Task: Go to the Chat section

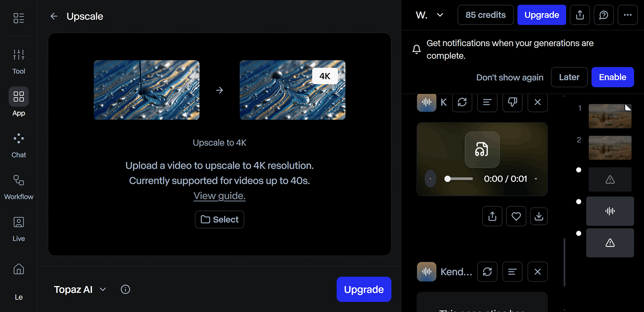Action: (19, 144)
